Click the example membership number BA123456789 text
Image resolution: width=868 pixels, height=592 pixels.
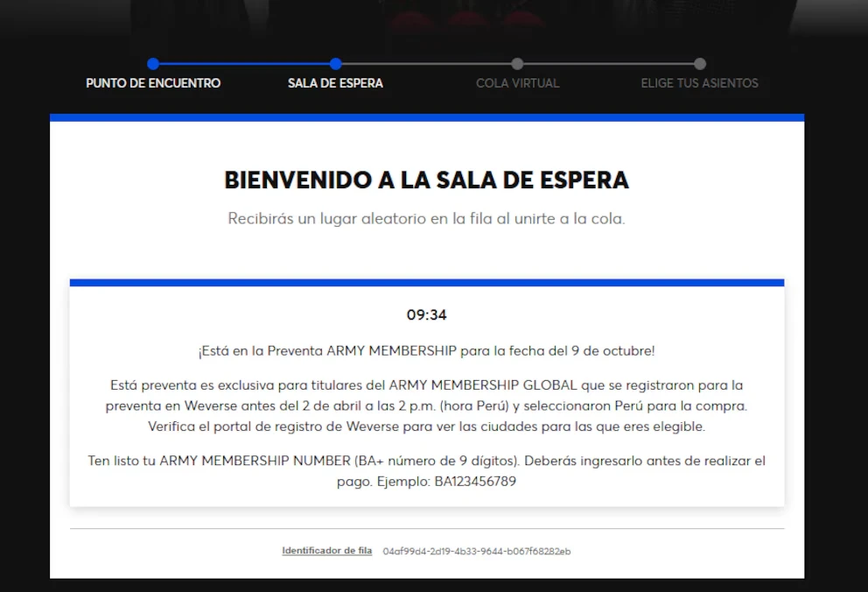(474, 482)
